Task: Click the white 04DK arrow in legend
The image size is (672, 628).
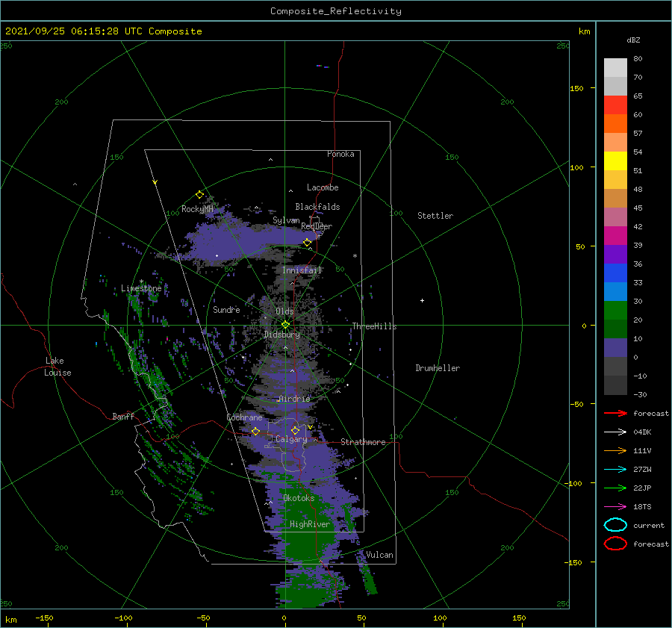Action: 615,432
